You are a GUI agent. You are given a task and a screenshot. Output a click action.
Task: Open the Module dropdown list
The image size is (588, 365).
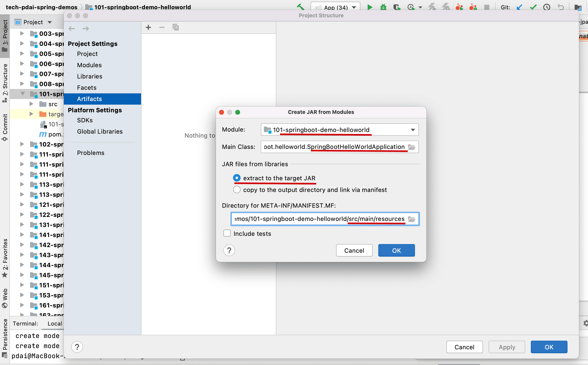[413, 130]
